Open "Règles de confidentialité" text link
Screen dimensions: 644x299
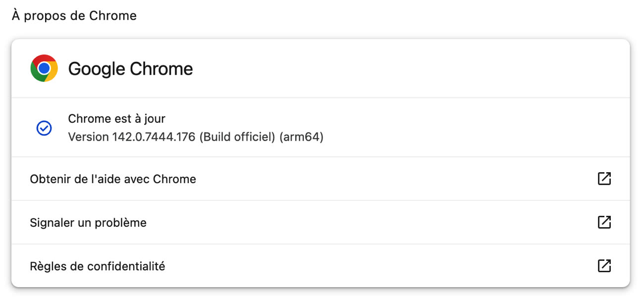(x=98, y=266)
